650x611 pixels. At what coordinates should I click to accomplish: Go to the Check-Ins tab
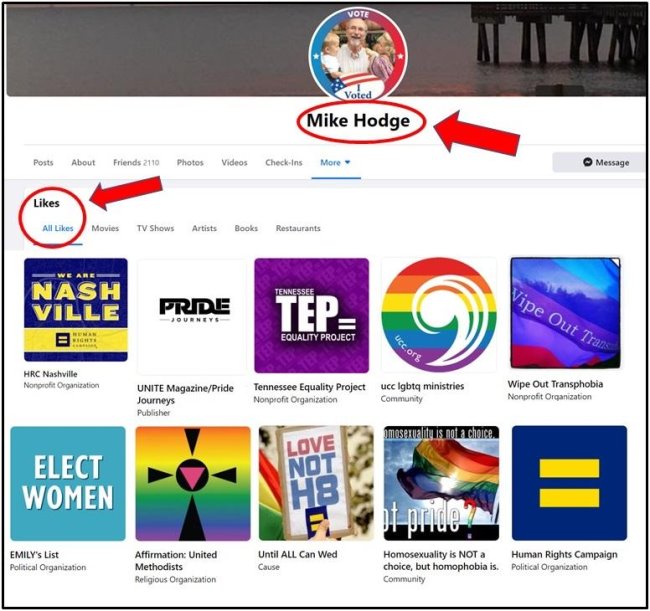point(284,162)
